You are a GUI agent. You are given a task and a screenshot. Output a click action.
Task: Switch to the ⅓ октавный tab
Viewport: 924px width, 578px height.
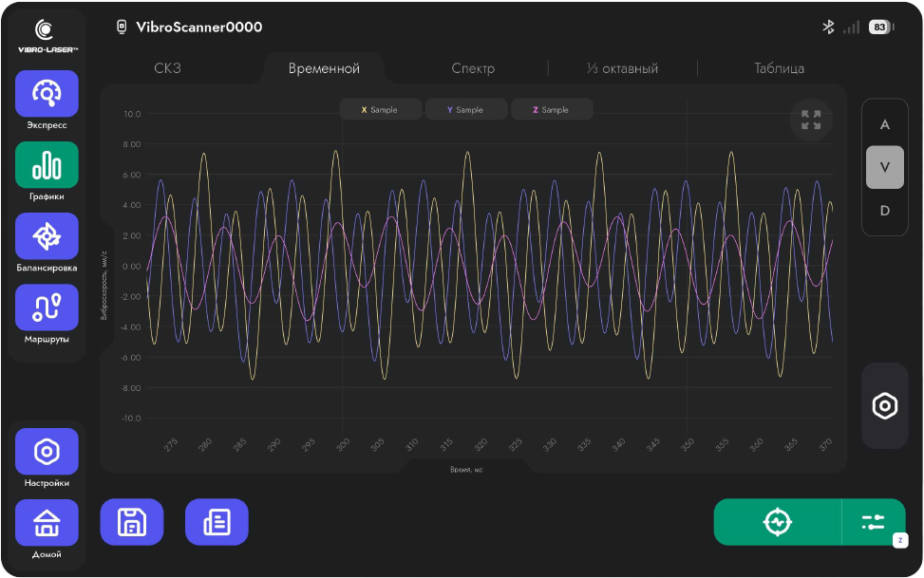coord(622,68)
